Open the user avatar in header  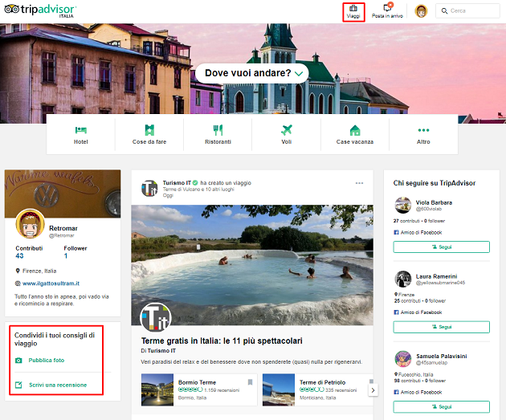[x=421, y=11]
